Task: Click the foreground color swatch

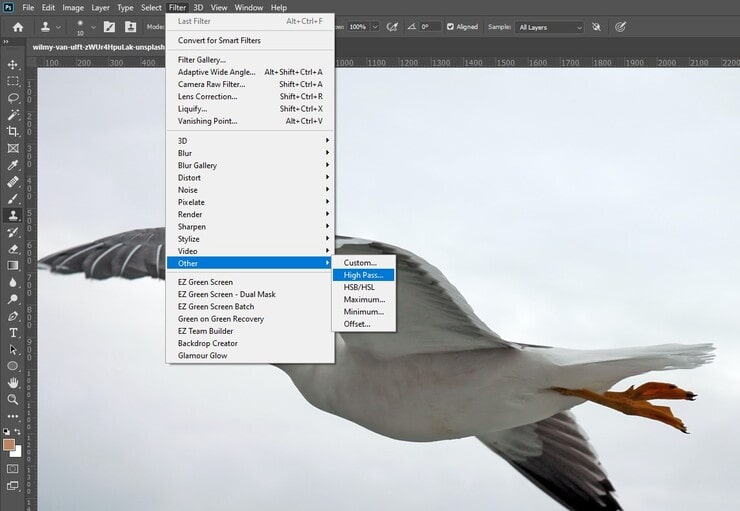Action: [8, 444]
